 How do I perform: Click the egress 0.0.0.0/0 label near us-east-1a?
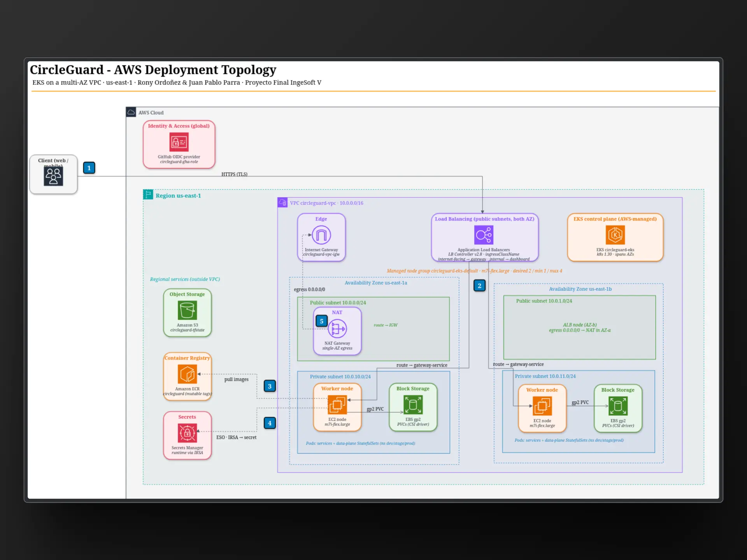point(309,289)
